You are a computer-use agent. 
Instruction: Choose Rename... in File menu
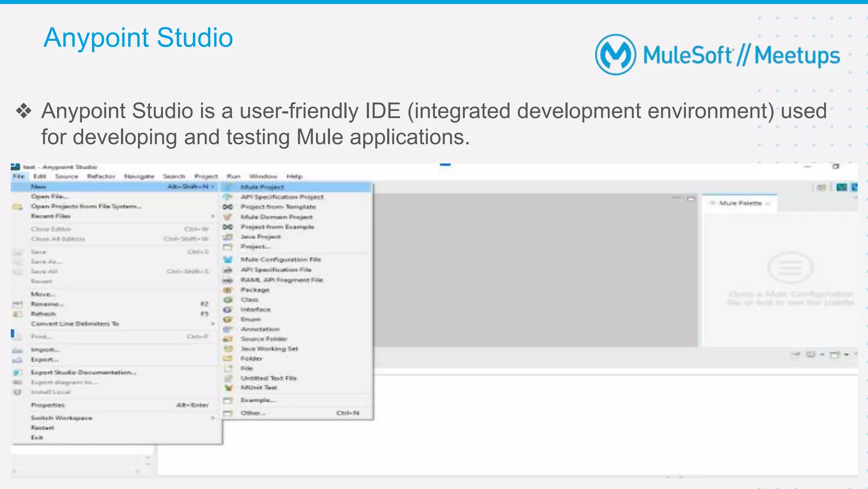tap(115, 304)
